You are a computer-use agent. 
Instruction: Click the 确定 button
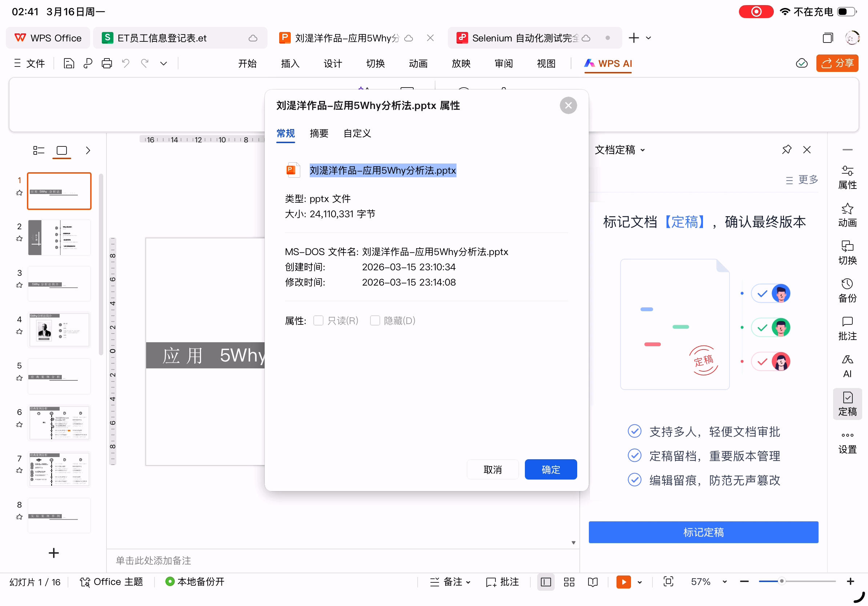[x=550, y=470]
